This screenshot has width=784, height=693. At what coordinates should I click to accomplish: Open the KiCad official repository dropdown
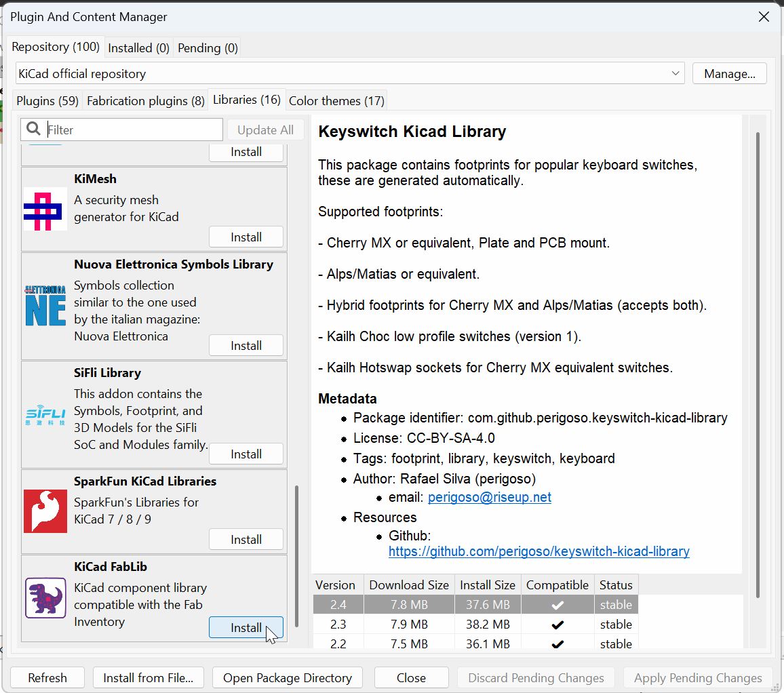coord(349,73)
